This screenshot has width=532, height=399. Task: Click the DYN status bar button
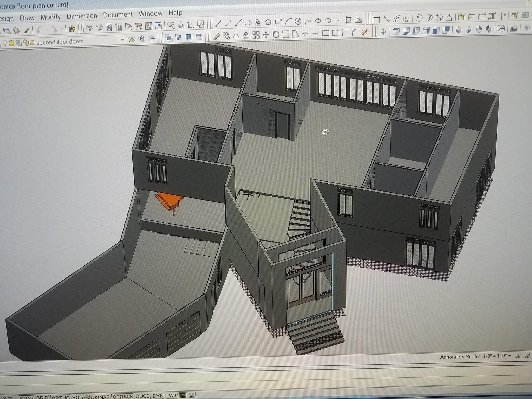158,396
